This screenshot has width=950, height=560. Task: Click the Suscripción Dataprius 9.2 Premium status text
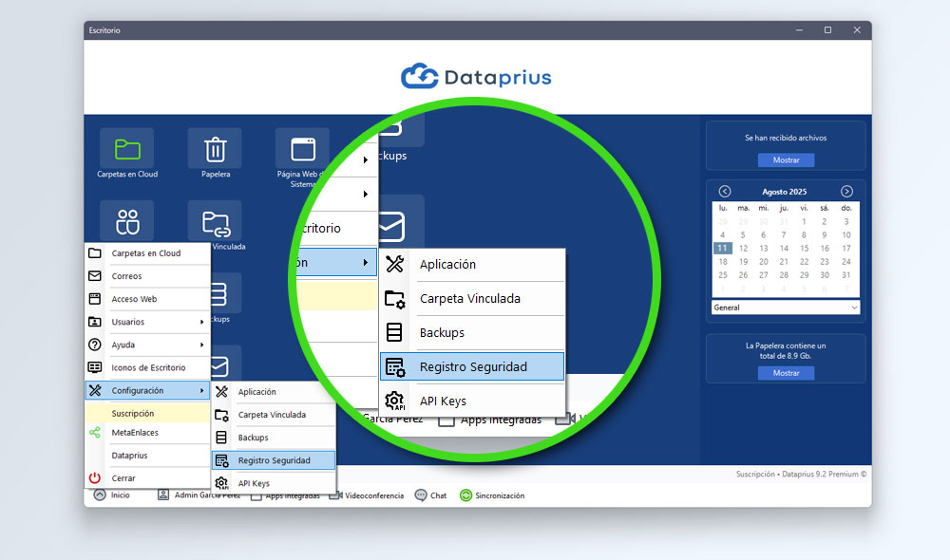click(801, 474)
